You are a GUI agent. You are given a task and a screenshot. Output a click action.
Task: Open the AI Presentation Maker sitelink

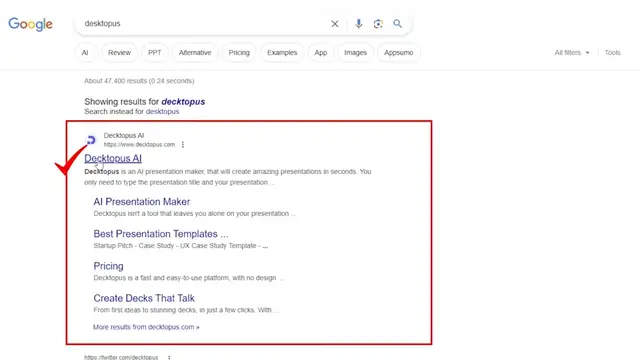pyautogui.click(x=142, y=202)
